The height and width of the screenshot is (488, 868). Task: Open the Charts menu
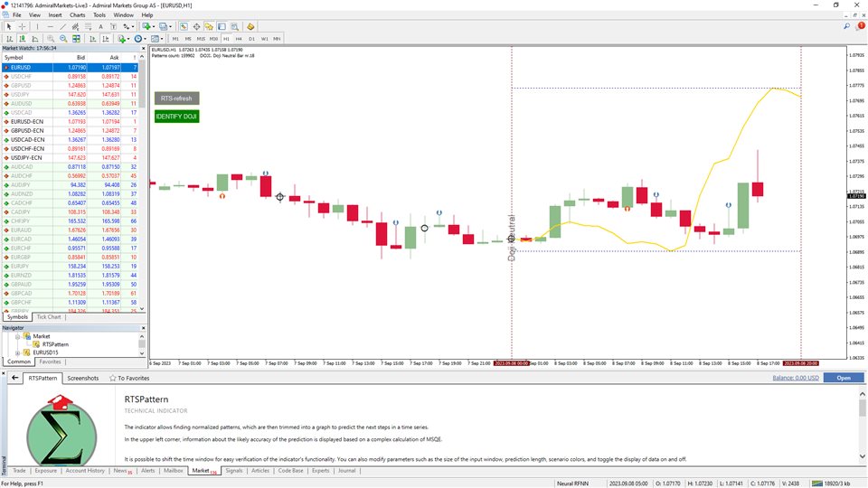[78, 15]
